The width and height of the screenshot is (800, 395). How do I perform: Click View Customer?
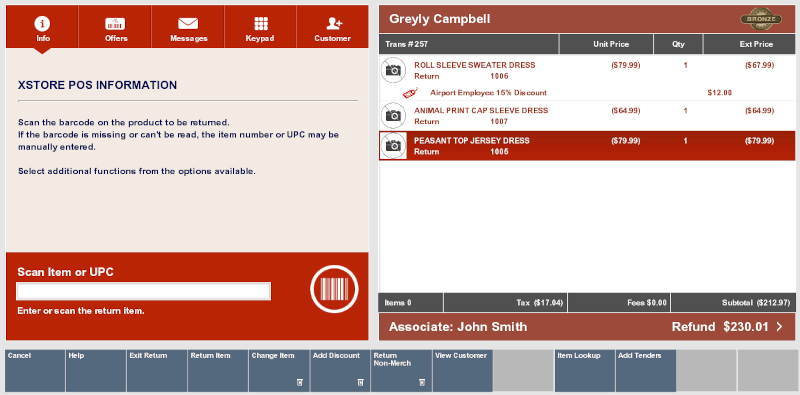pos(463,371)
